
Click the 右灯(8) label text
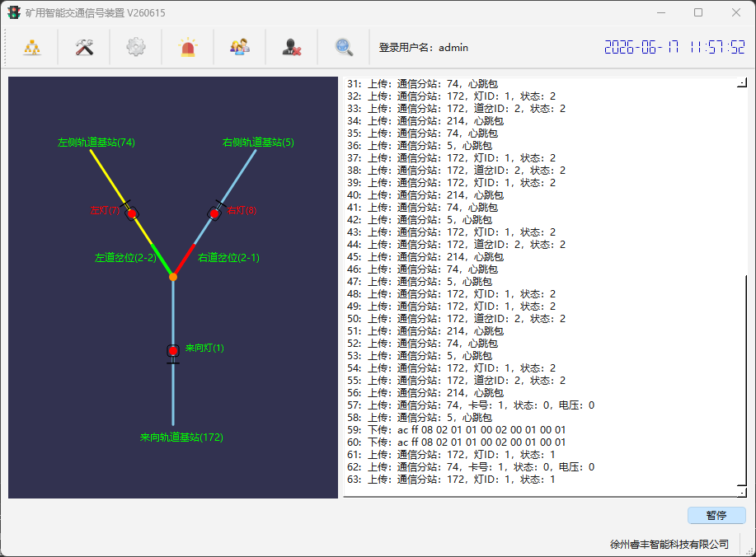pyautogui.click(x=242, y=210)
